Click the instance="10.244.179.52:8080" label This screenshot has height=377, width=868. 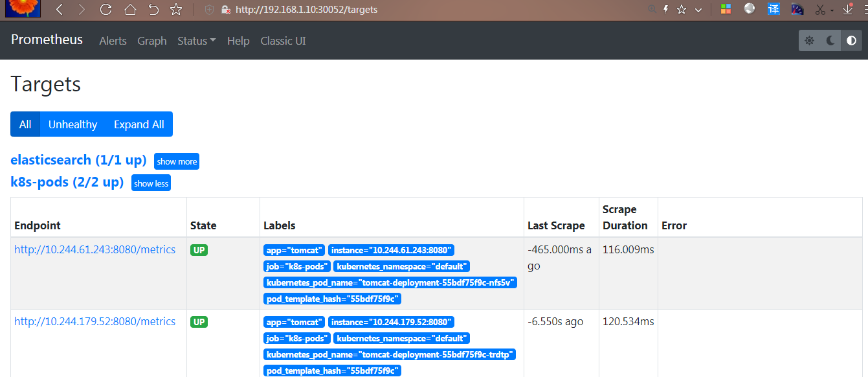coord(391,322)
